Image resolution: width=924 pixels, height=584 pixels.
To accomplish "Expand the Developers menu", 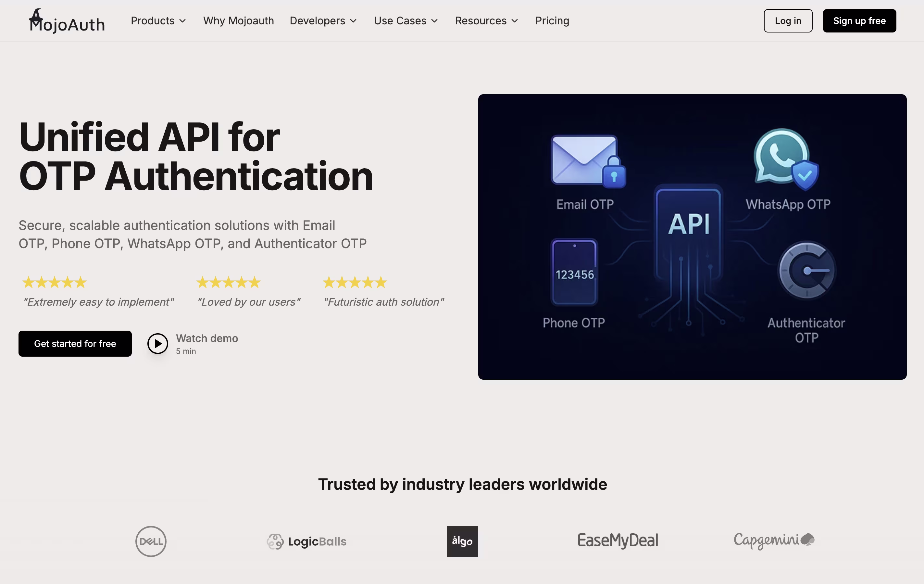I will click(x=323, y=21).
